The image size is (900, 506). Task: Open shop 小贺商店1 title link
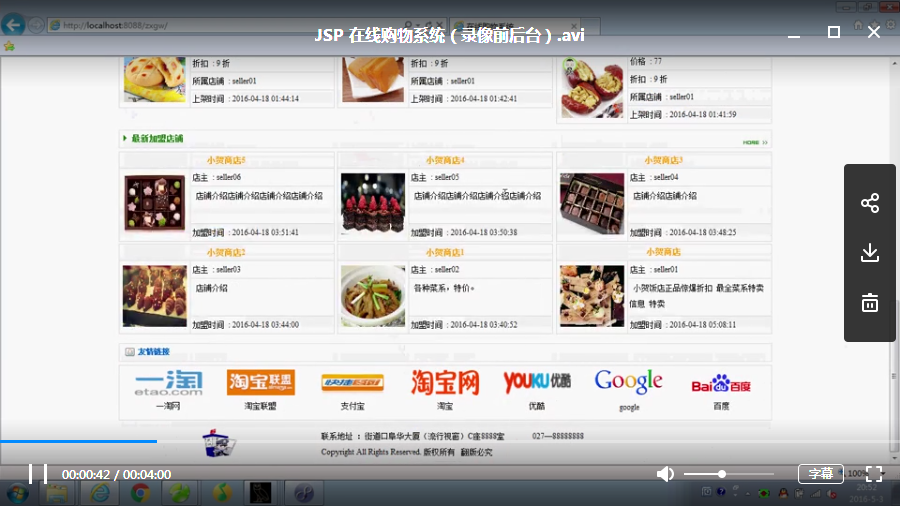(445, 252)
